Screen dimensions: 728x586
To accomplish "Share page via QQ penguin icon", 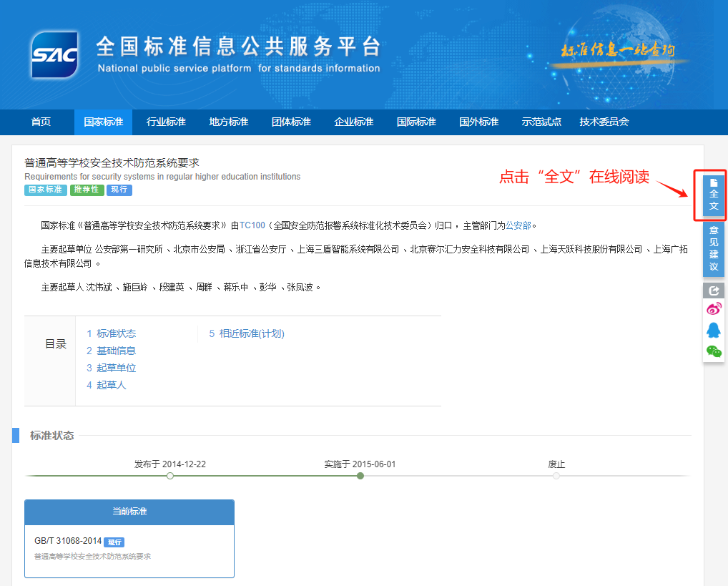I will coord(713,330).
